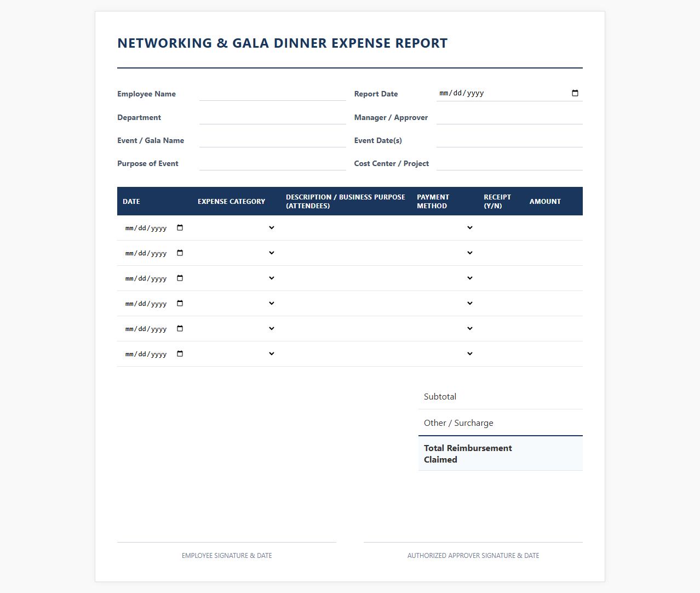
Task: Focus the Department text field
Action: 273,117
